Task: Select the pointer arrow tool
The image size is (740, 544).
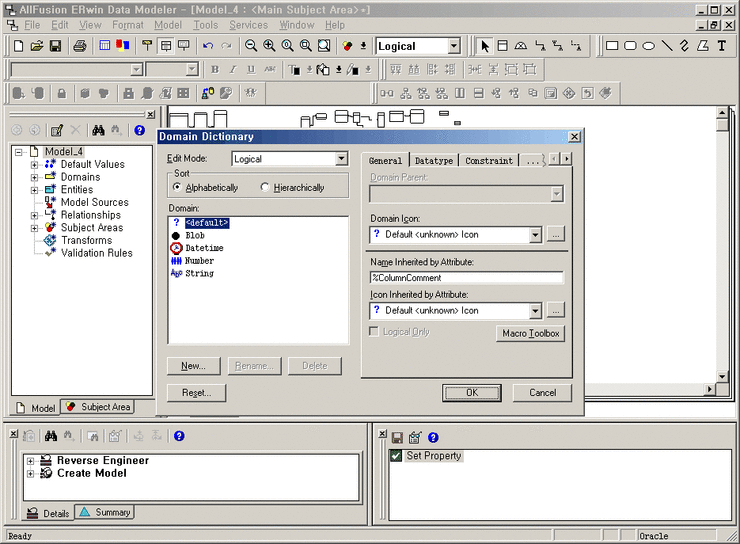Action: coord(485,46)
